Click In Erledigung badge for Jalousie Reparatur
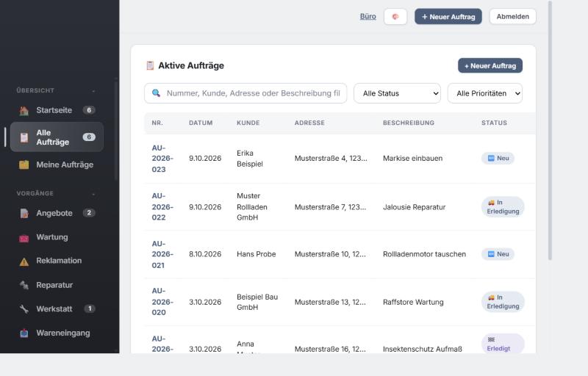 (x=503, y=206)
